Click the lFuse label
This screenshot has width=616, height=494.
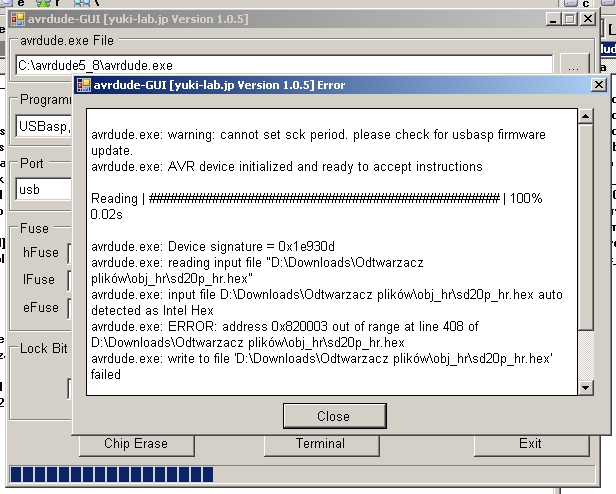point(38,279)
